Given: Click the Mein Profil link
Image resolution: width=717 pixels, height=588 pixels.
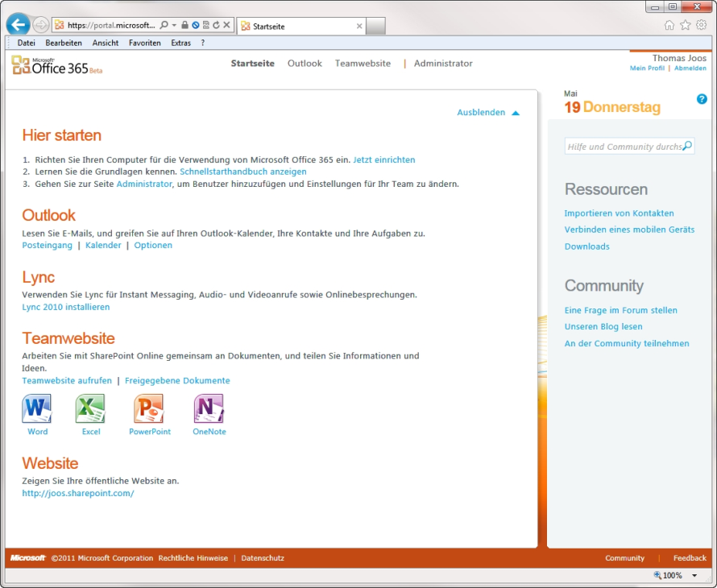Looking at the screenshot, I should [647, 68].
